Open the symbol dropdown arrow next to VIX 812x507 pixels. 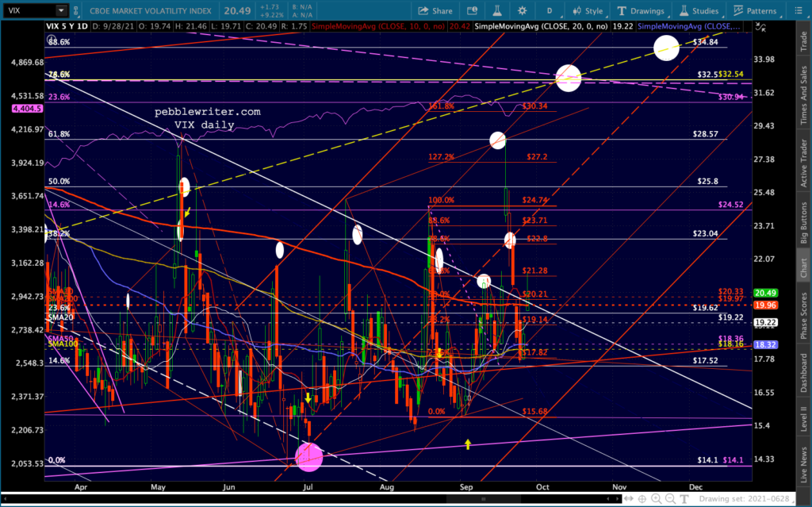click(x=61, y=10)
